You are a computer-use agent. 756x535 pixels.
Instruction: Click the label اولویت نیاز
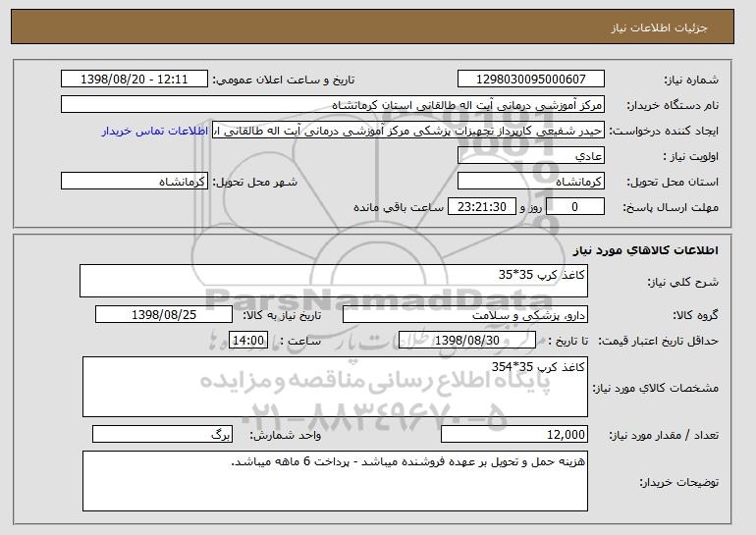pos(691,156)
